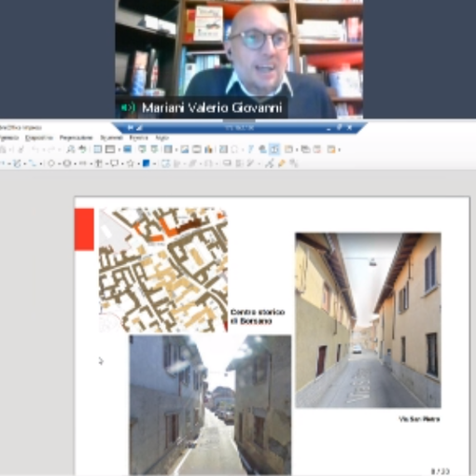This screenshot has height=476, width=476.
Task: Select the symbol shapes smiley tool
Action: tap(67, 163)
